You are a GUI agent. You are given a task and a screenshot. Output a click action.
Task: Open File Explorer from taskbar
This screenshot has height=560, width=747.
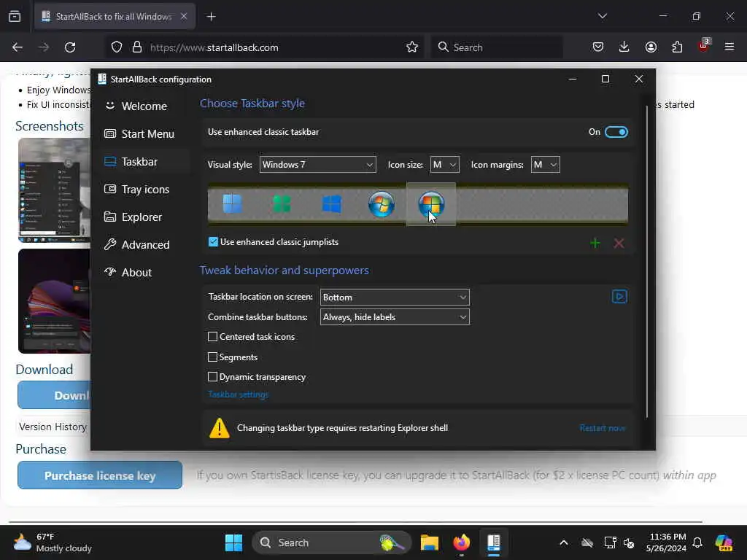[429, 542]
